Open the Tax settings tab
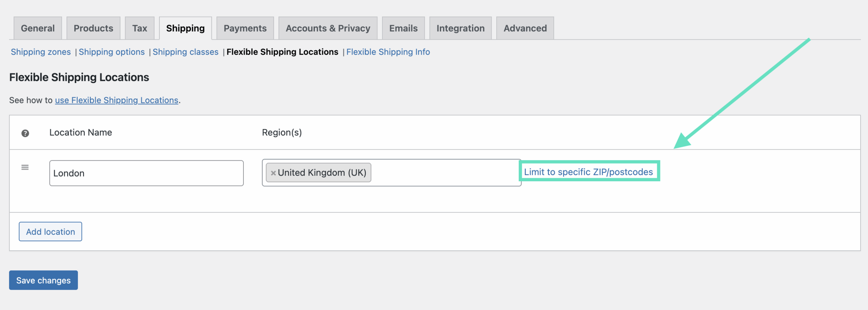The image size is (868, 310). click(x=139, y=28)
